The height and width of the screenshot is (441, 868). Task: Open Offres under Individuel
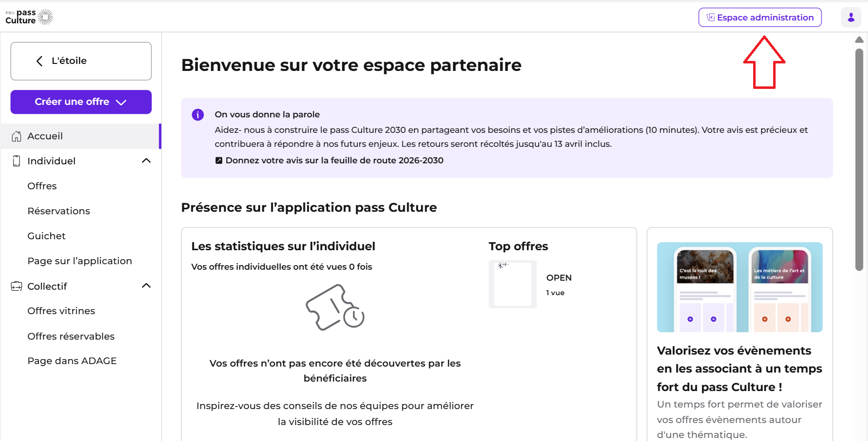pos(42,186)
